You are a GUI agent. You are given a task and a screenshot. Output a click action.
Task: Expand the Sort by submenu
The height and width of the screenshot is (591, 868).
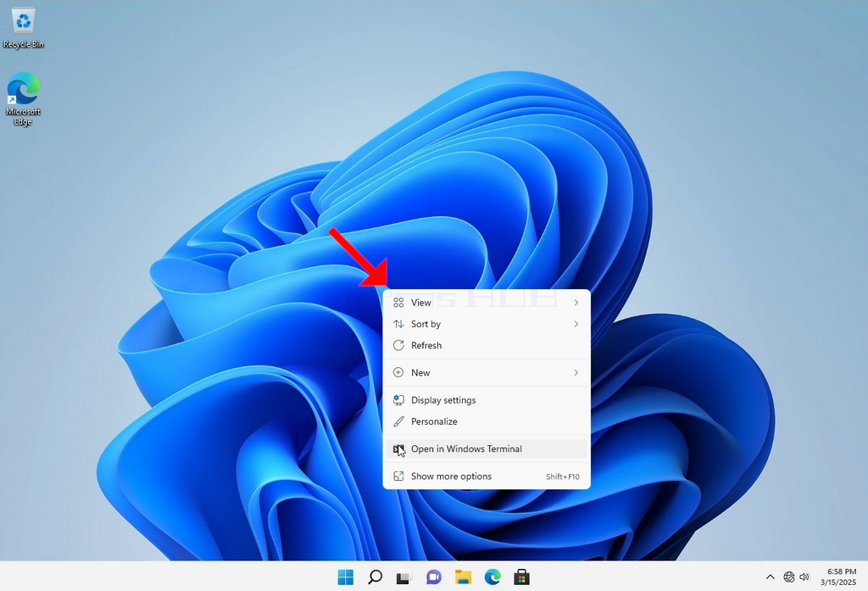[x=487, y=324]
